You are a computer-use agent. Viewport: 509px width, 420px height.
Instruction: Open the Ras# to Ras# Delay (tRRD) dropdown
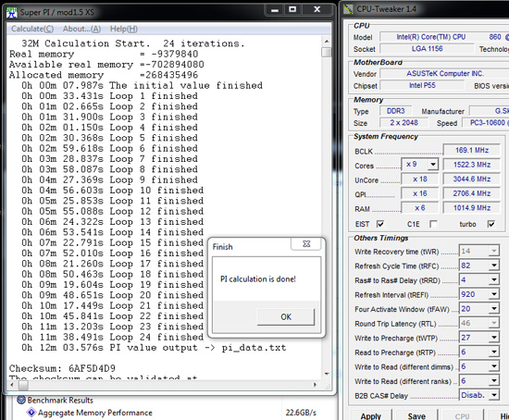point(494,279)
